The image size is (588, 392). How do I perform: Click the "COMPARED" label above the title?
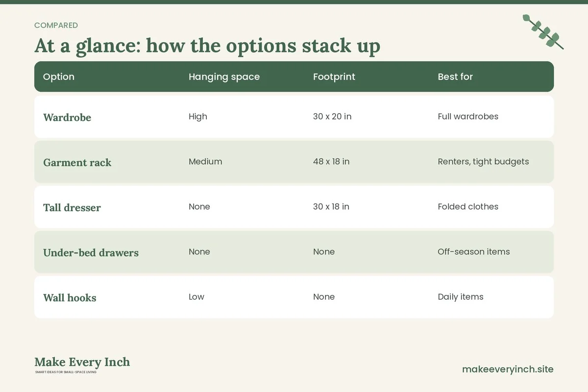tap(56, 25)
